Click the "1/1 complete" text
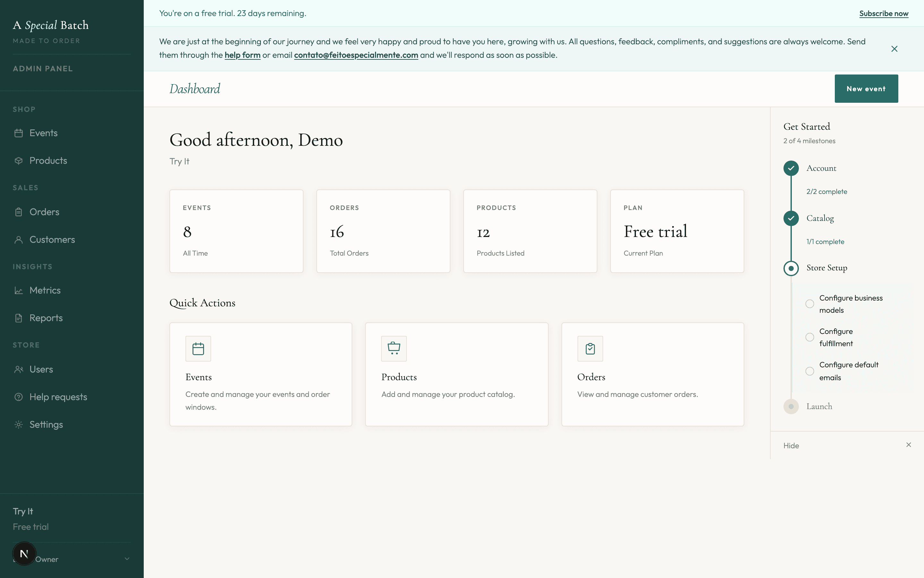 click(825, 241)
